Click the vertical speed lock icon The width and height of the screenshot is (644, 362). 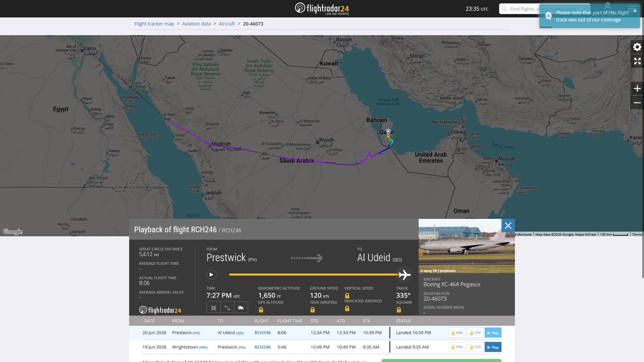347,295
